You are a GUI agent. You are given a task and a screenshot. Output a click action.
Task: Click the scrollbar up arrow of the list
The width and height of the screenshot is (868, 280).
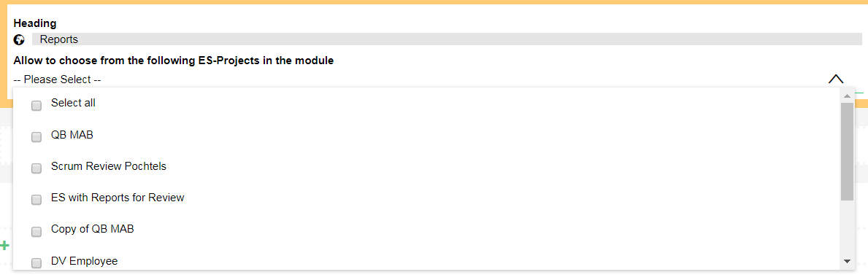click(x=847, y=96)
